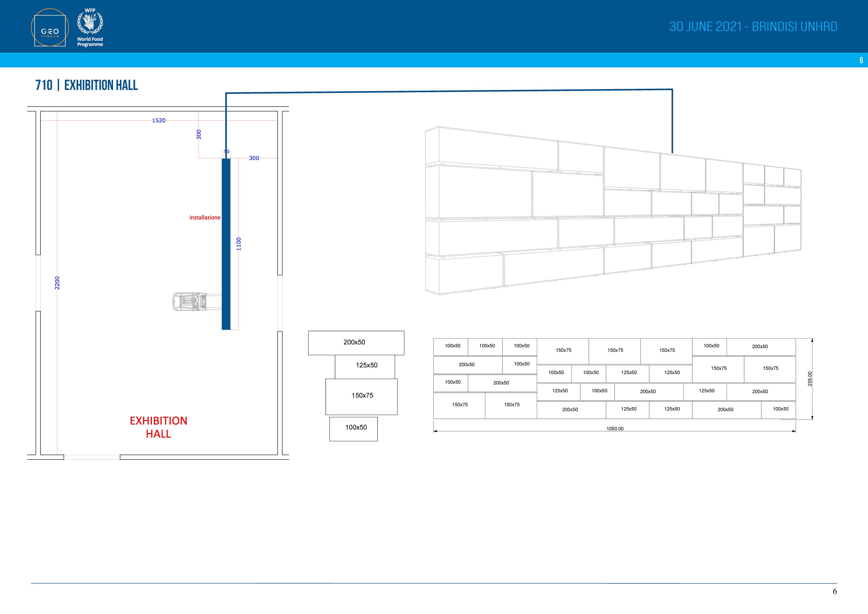This screenshot has height=614, width=868.
Task: Click the 1100 wall length dimension
Action: 238,244
